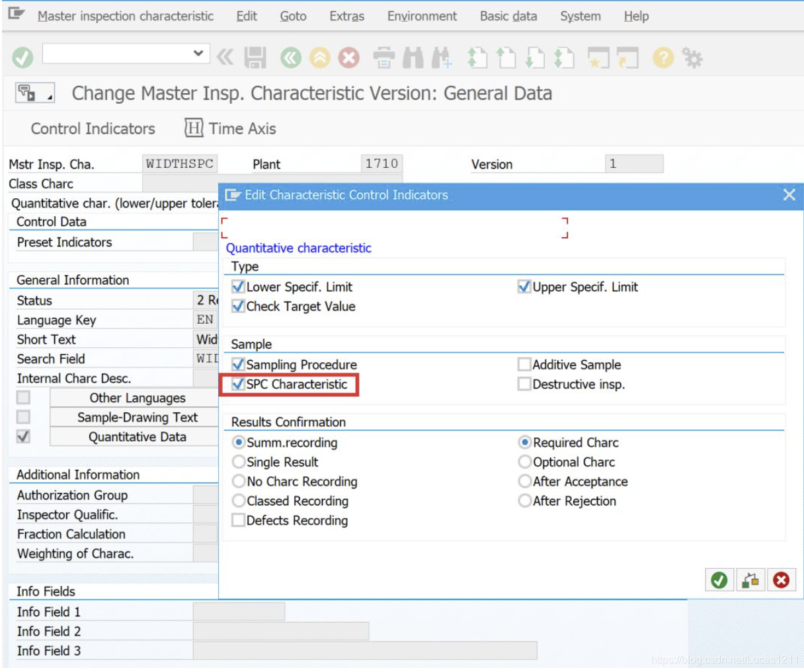Select No Charc Recording radio button
The width and height of the screenshot is (804, 672).
(239, 481)
